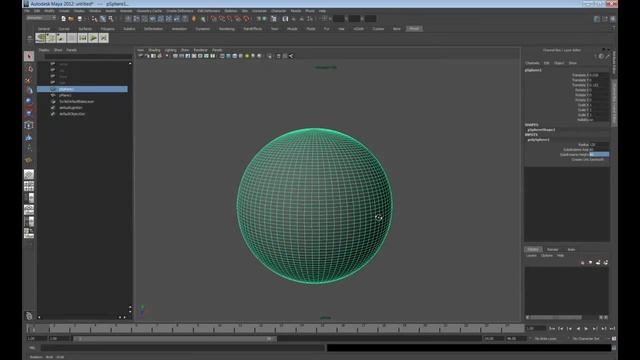Show or hide the Attribute Editor

click(x=597, y=19)
